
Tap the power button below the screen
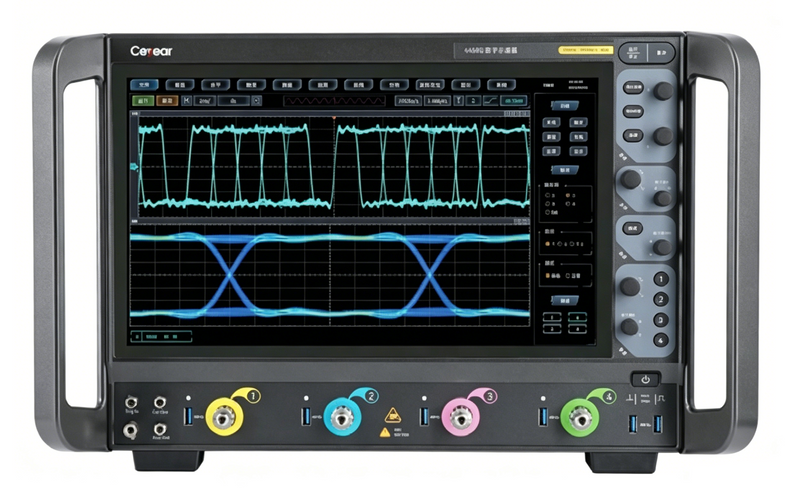tap(645, 380)
